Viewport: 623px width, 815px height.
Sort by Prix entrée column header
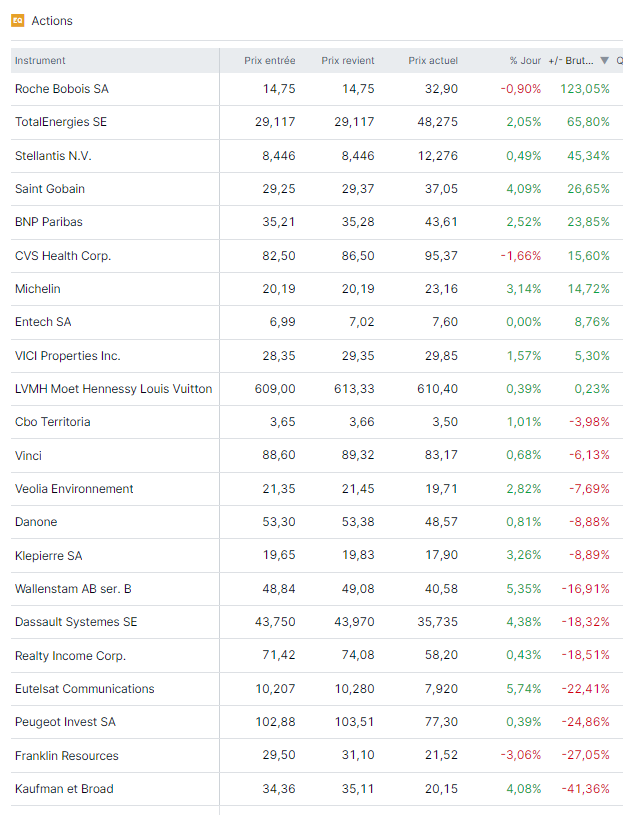click(x=270, y=61)
